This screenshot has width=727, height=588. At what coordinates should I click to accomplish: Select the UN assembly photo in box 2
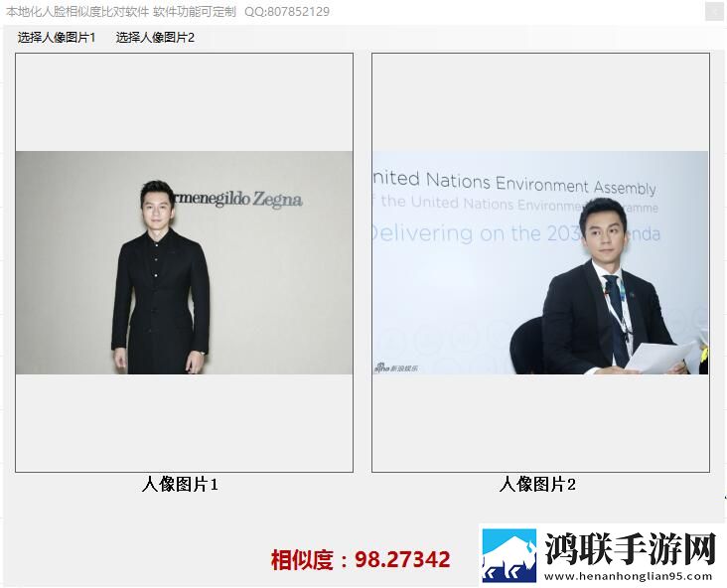[540, 262]
